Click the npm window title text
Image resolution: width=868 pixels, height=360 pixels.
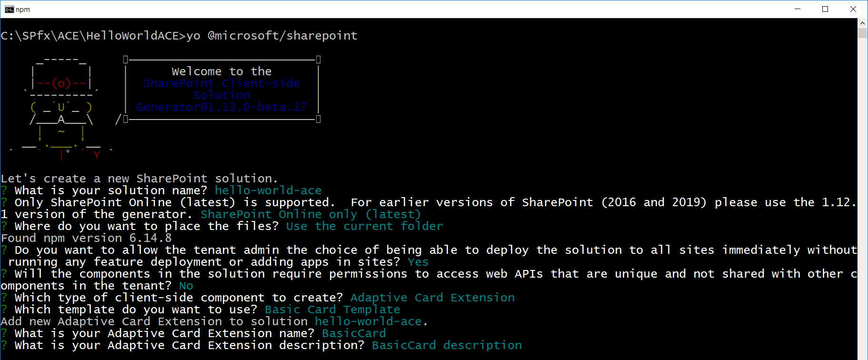pos(23,10)
